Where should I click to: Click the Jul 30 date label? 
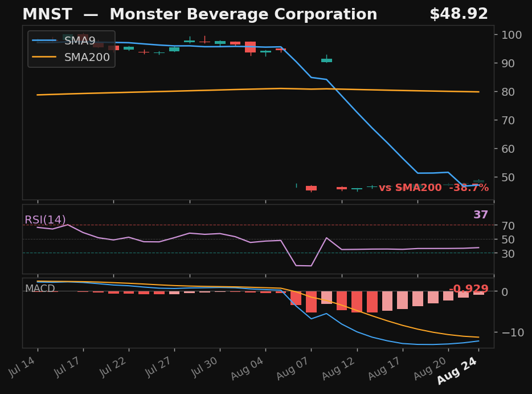click(x=204, y=367)
